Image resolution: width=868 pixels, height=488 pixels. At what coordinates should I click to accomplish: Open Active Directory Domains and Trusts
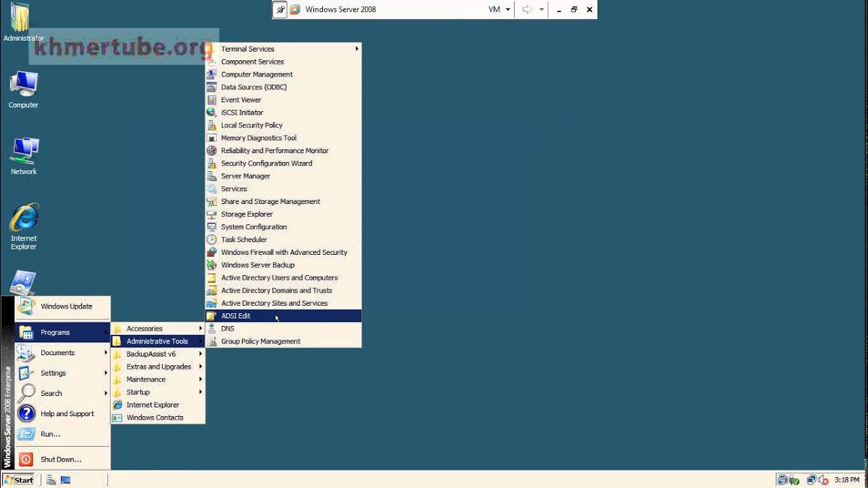coord(283,291)
